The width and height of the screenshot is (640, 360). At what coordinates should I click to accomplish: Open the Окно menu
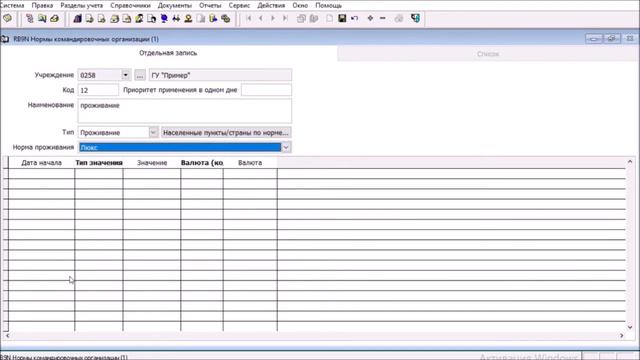pos(300,5)
